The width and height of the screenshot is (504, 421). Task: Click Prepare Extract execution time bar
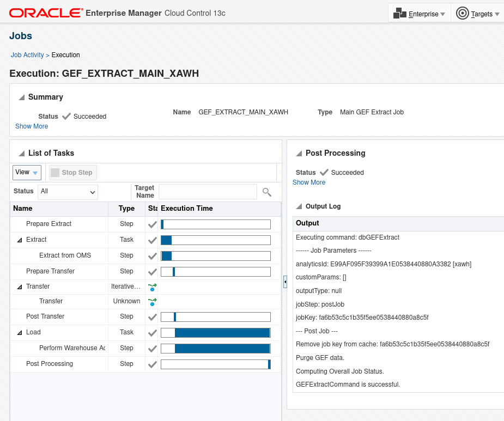216,224
